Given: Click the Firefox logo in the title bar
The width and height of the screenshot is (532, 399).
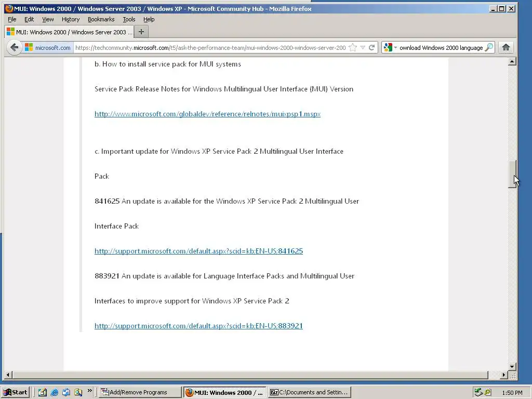Looking at the screenshot, I should [9, 8].
